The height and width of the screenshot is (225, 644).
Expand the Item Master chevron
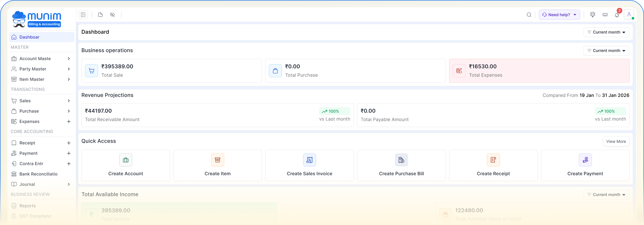tap(69, 80)
